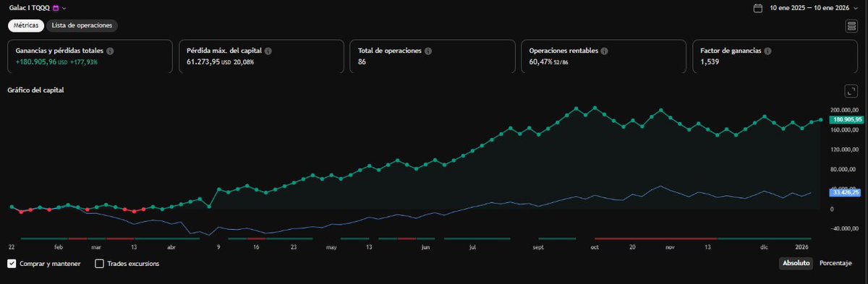Click the 200.000,00 axis label
Viewport: 868px width, 284px height.
click(845, 111)
